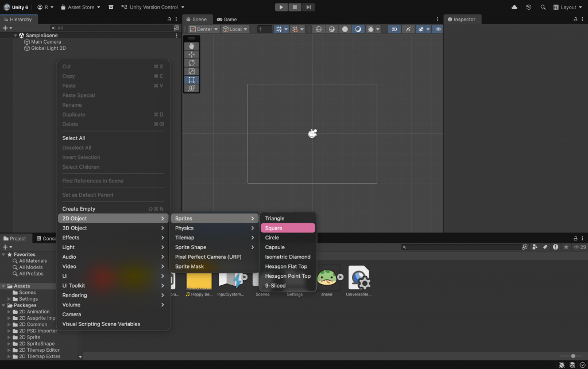This screenshot has height=369, width=588.
Task: Open Physics submenu
Action: click(x=214, y=228)
